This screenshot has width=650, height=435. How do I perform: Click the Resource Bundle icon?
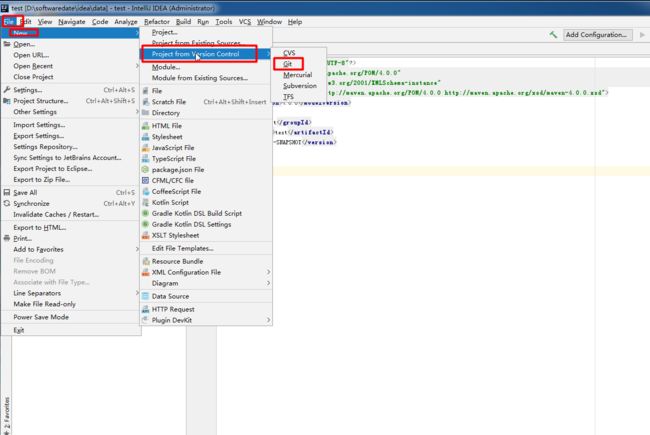coord(146,261)
